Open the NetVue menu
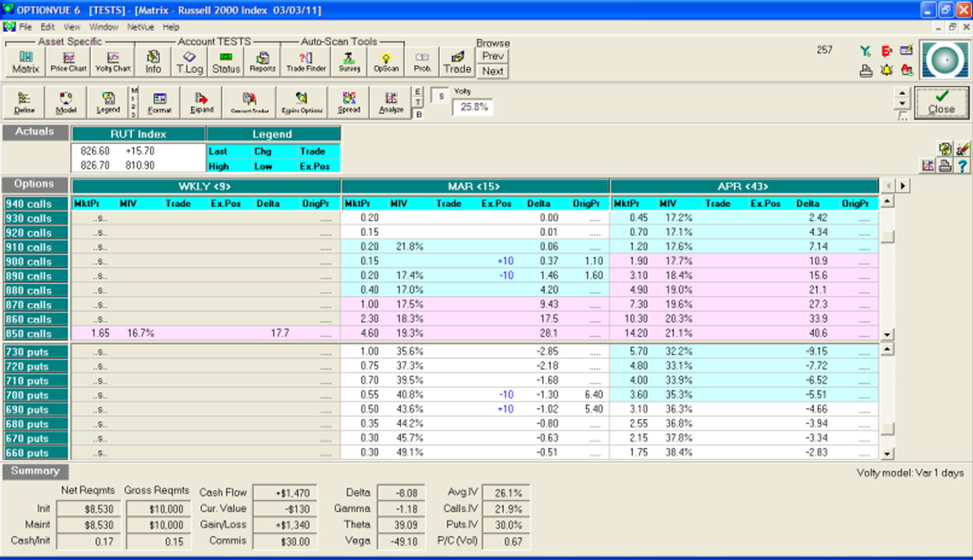 tap(141, 27)
